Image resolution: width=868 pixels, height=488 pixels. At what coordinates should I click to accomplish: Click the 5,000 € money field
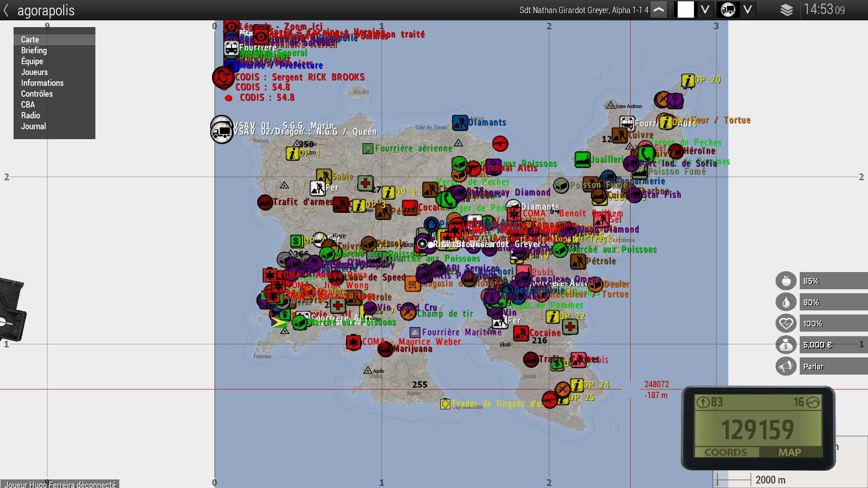pos(834,345)
